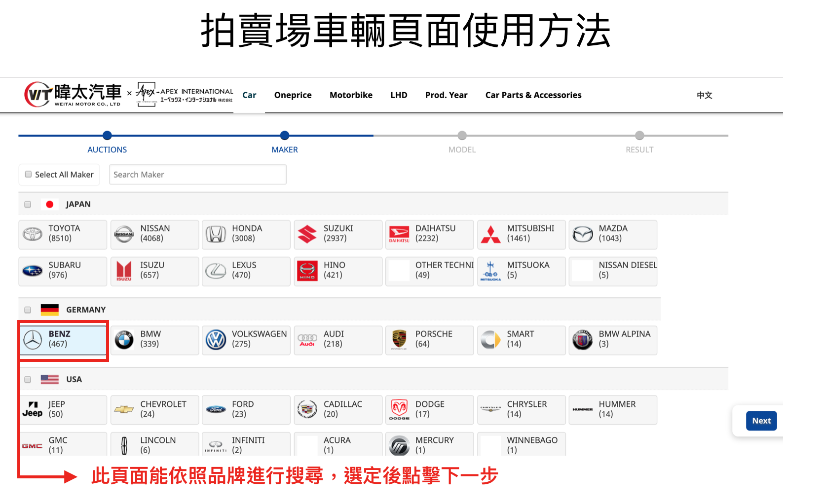Click the Toyota logo icon
Image resolution: width=823 pixels, height=504 pixels.
[x=33, y=234]
